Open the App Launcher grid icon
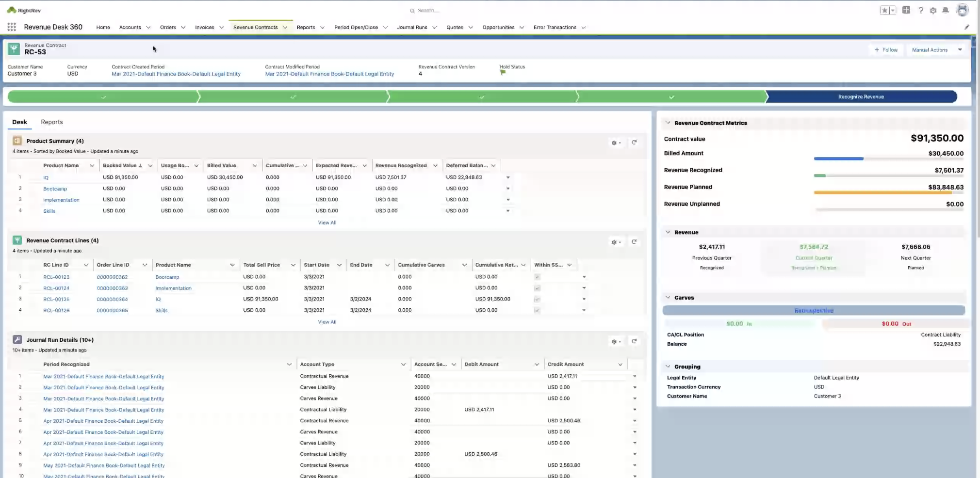The image size is (980, 478). tap(11, 27)
